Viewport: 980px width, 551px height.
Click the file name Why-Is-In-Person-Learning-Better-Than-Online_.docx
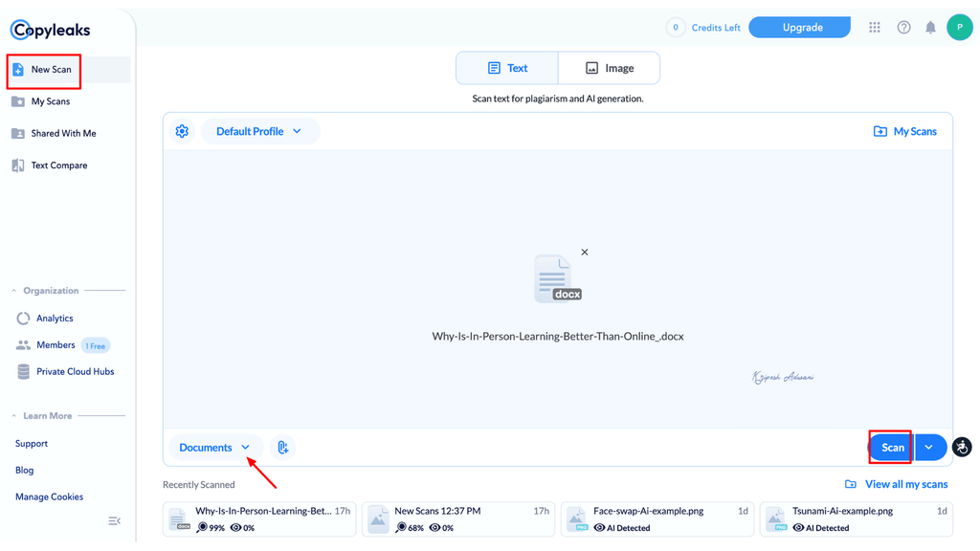pos(558,336)
